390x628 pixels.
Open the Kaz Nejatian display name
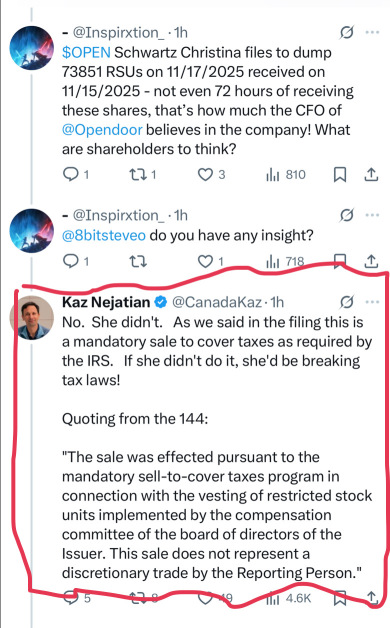106,302
